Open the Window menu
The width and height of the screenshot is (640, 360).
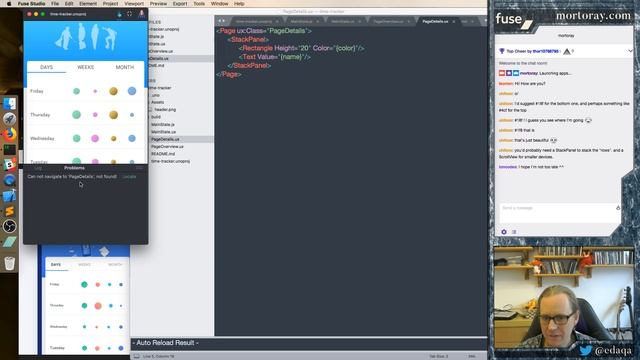pos(220,4)
